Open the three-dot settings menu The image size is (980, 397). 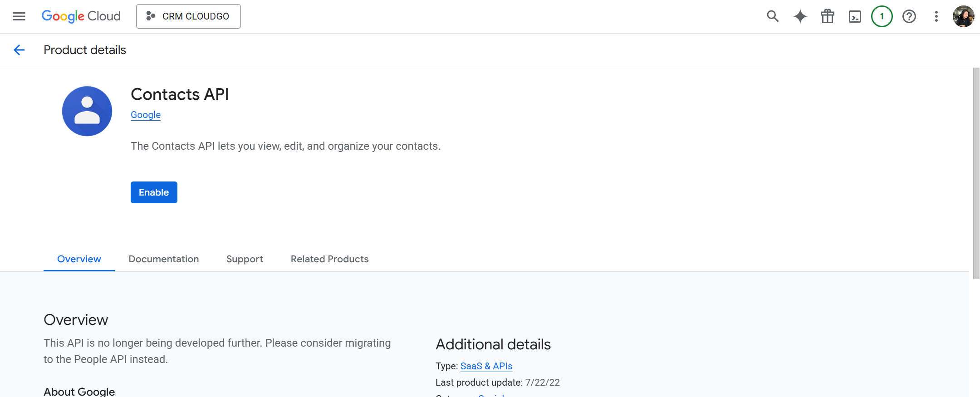936,16
